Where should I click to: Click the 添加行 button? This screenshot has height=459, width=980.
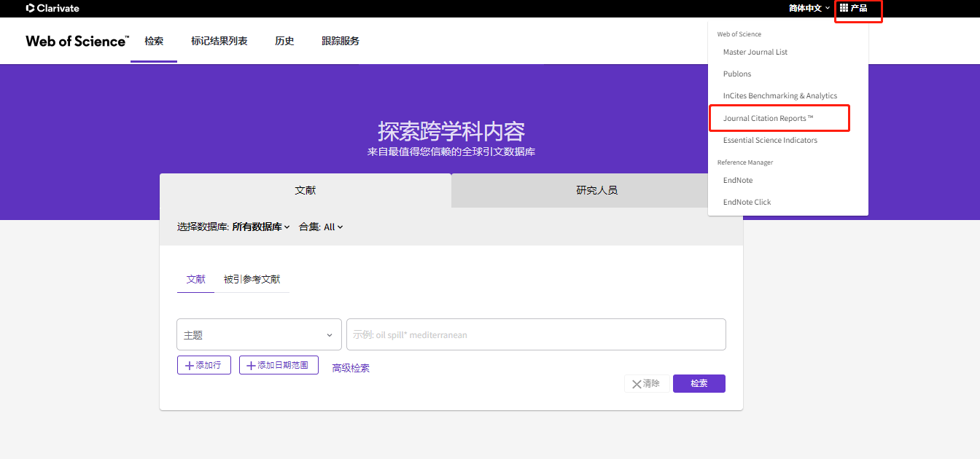pos(204,365)
